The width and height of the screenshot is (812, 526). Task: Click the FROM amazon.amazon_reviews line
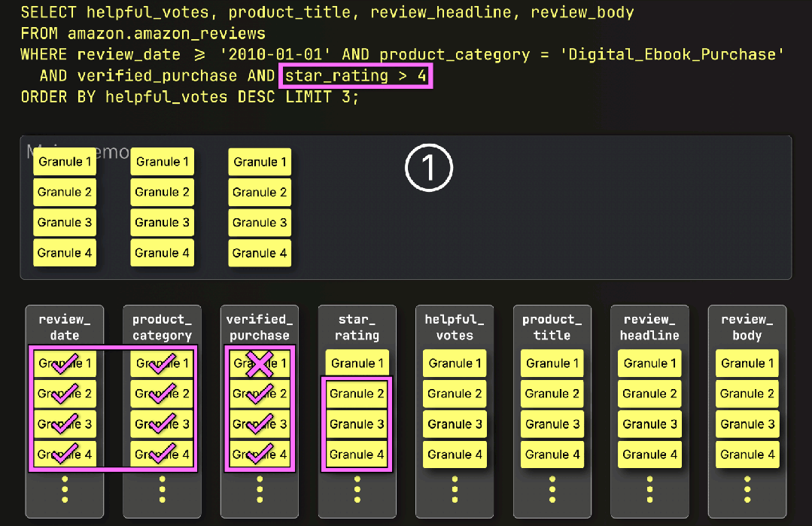tap(143, 34)
